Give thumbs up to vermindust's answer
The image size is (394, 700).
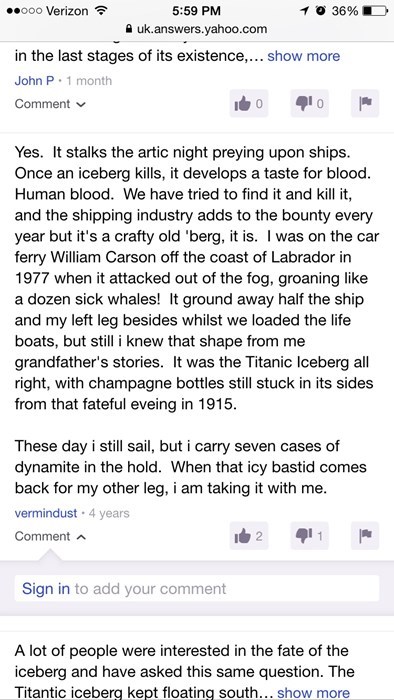pos(249,536)
